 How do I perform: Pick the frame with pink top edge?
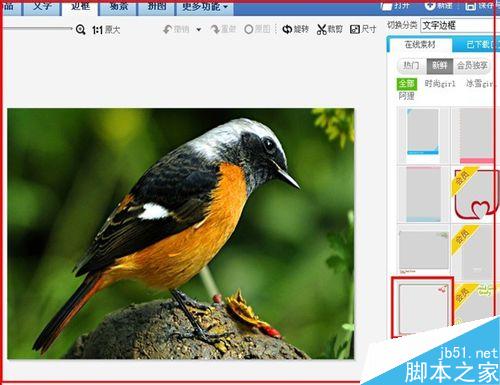(x=424, y=194)
